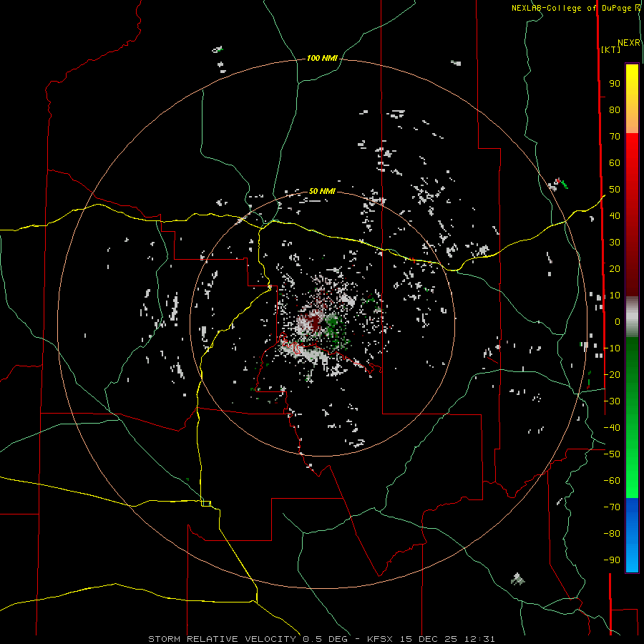Click the green inbound velocity patch near radar

(332, 324)
